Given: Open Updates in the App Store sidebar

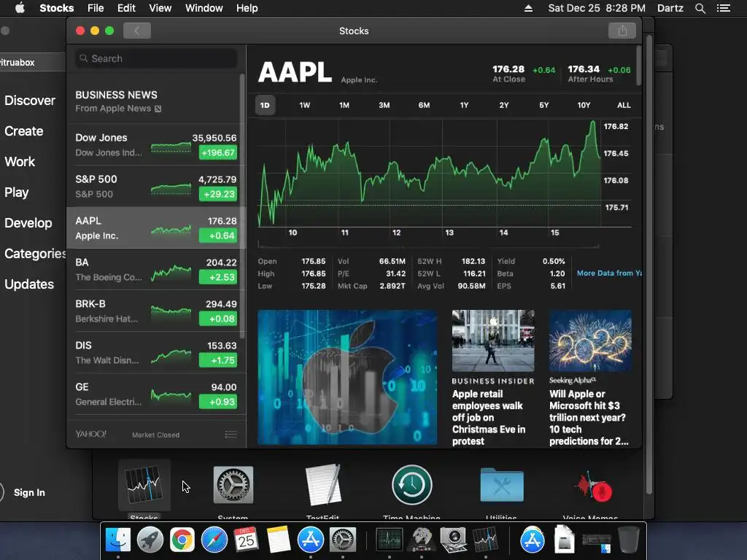Looking at the screenshot, I should pos(29,284).
